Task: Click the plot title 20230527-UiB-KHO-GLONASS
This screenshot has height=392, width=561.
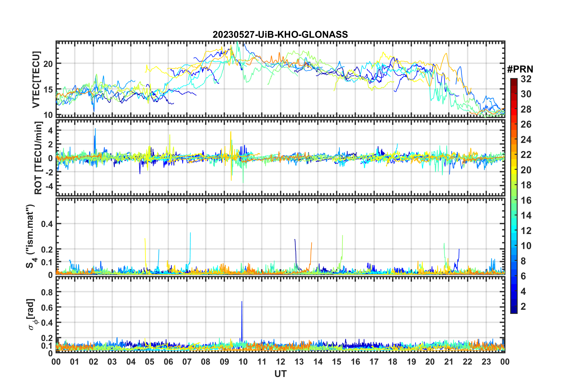Action: pos(280,34)
